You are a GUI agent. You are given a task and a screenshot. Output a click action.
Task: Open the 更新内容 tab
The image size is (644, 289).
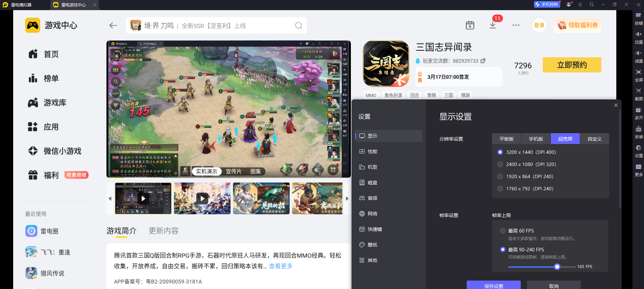(x=164, y=231)
